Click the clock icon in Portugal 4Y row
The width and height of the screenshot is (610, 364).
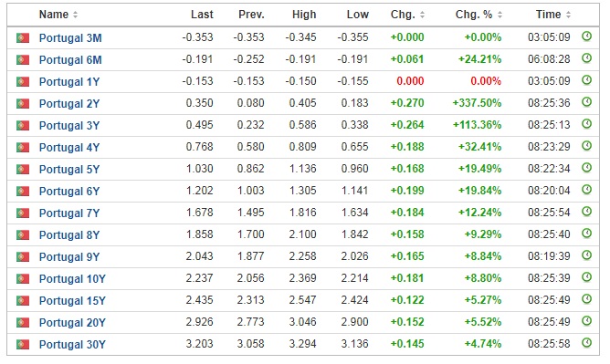(x=586, y=146)
